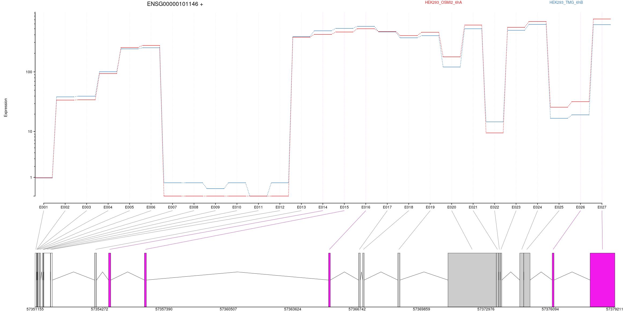
Task: Click exon label E009
Action: click(x=215, y=207)
